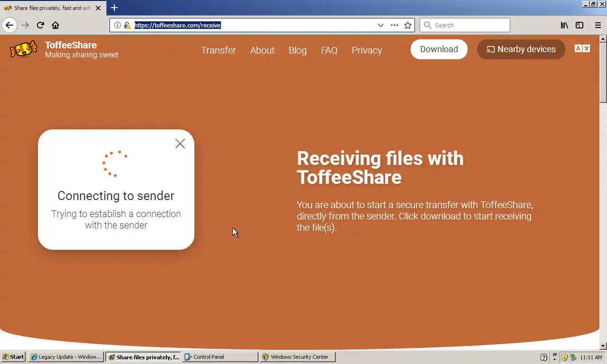Open the Blog page
607x364 pixels.
pos(298,50)
